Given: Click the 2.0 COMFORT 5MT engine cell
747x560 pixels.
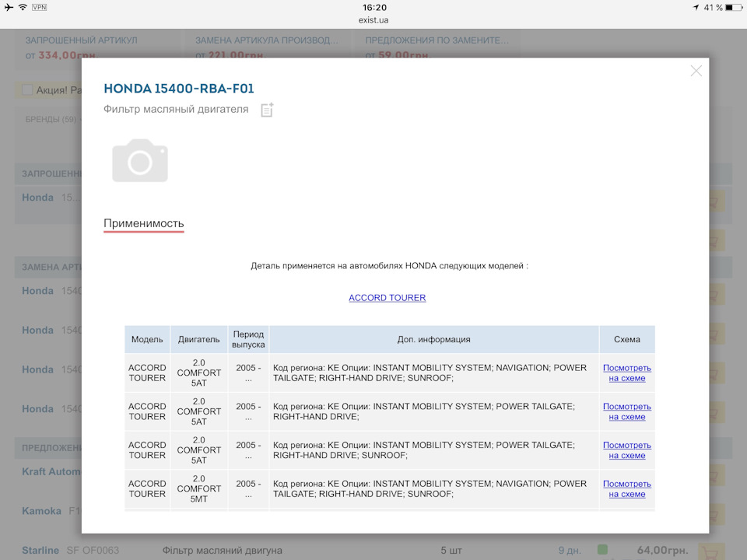Looking at the screenshot, I should pos(198,488).
